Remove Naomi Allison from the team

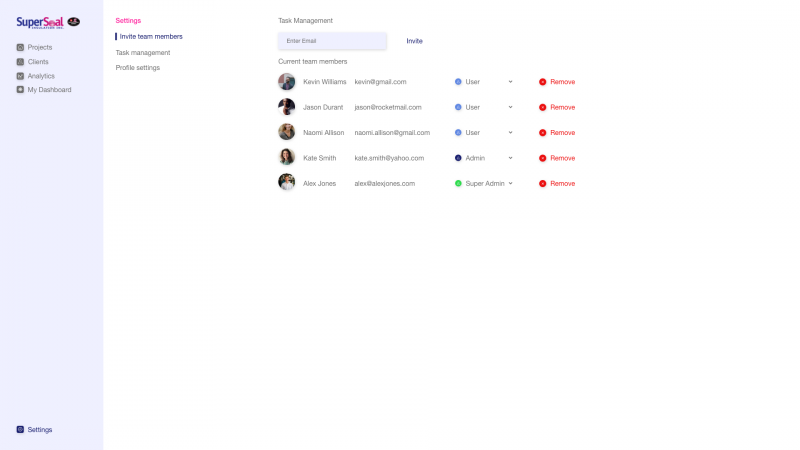click(557, 133)
